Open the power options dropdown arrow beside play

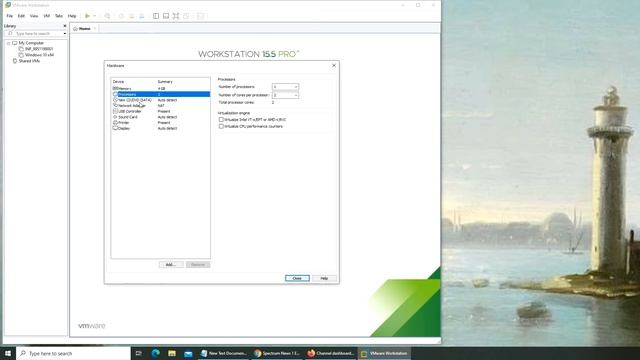coord(95,16)
